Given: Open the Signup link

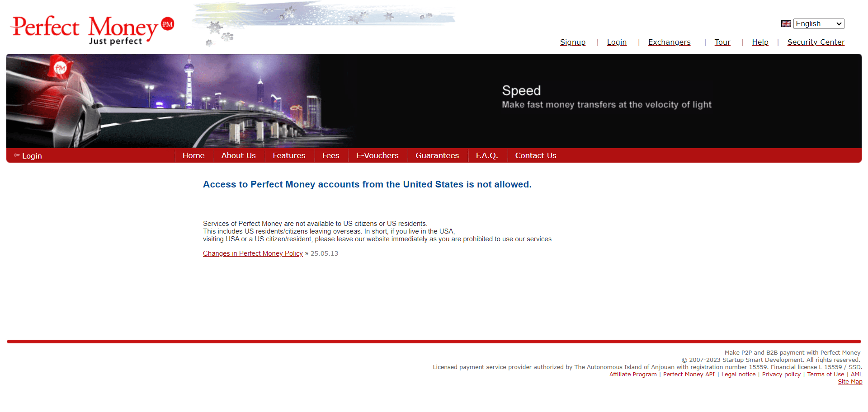Looking at the screenshot, I should click(x=573, y=42).
